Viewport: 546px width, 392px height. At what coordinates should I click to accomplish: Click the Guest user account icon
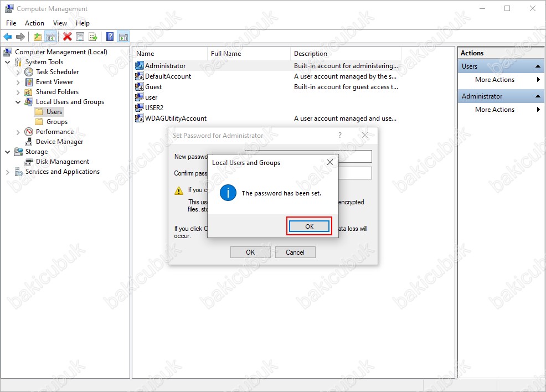point(140,87)
